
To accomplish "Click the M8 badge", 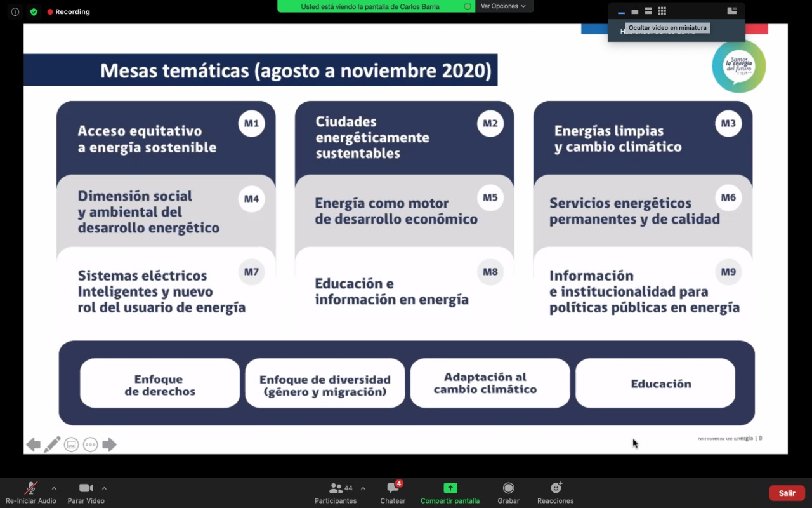I will (x=490, y=272).
